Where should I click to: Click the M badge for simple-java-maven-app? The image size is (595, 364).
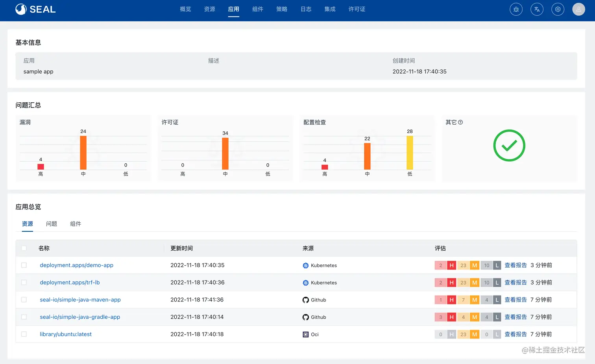pos(475,300)
